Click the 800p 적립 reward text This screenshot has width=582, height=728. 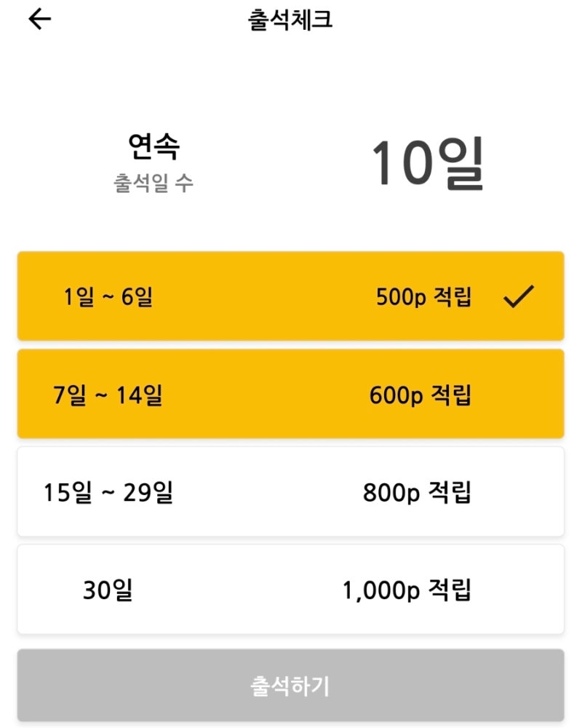click(418, 493)
